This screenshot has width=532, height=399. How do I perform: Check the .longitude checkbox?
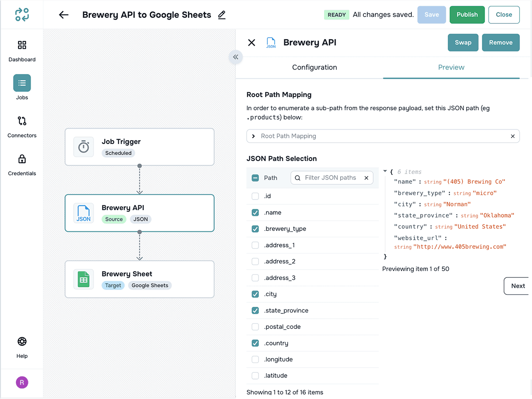[255, 360]
